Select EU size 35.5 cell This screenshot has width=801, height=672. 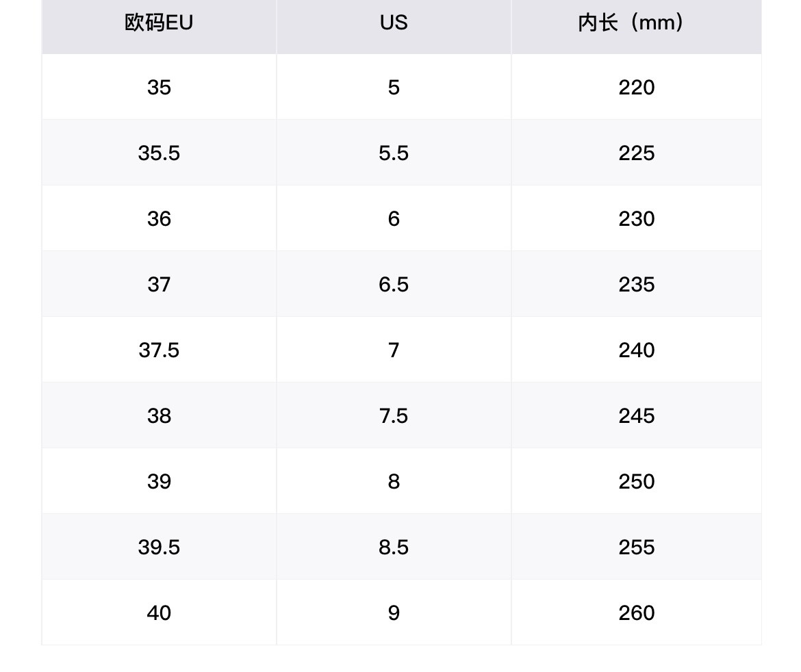(159, 153)
